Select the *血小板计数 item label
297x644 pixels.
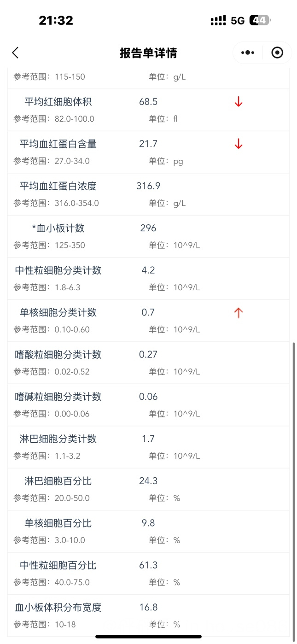[58, 228]
